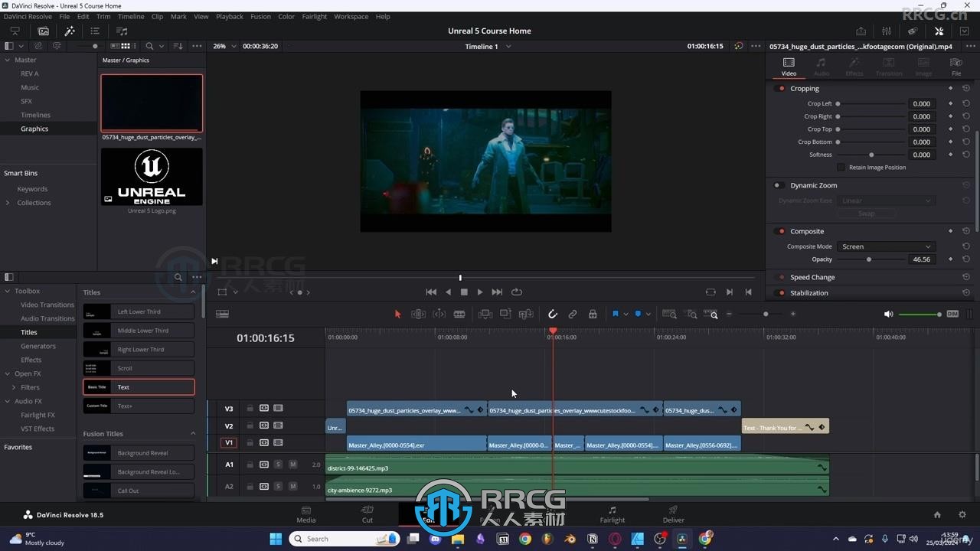The width and height of the screenshot is (980, 551).
Task: Jump to first frame in transport
Action: point(431,292)
